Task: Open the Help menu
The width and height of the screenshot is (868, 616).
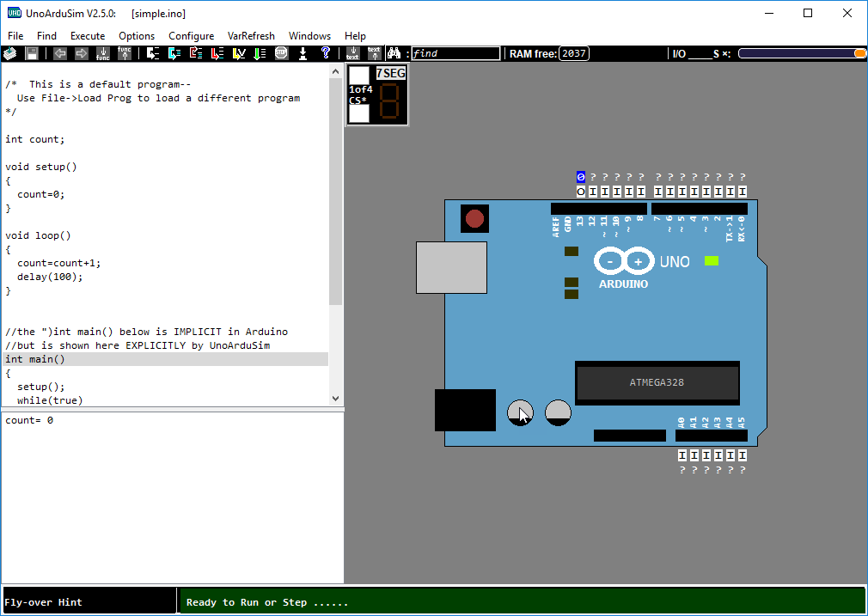Action: pos(356,36)
